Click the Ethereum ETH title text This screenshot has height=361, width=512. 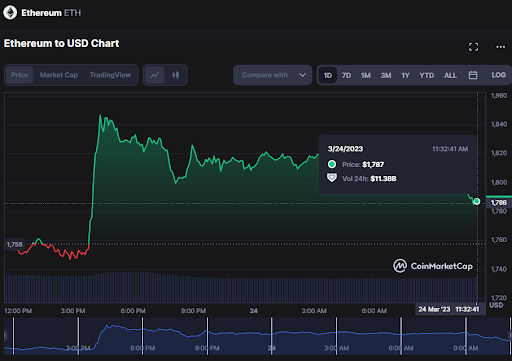[x=51, y=13]
